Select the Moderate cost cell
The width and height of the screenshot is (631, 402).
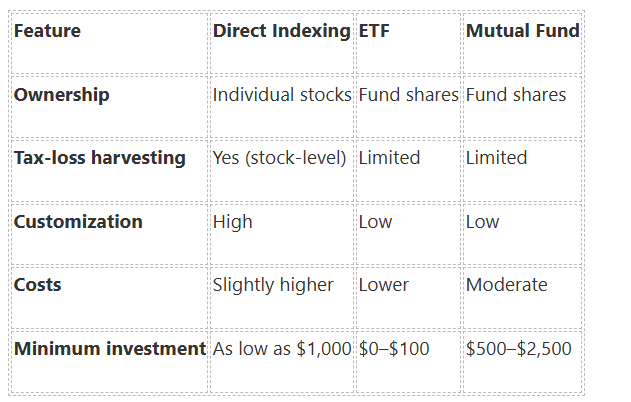507,285
